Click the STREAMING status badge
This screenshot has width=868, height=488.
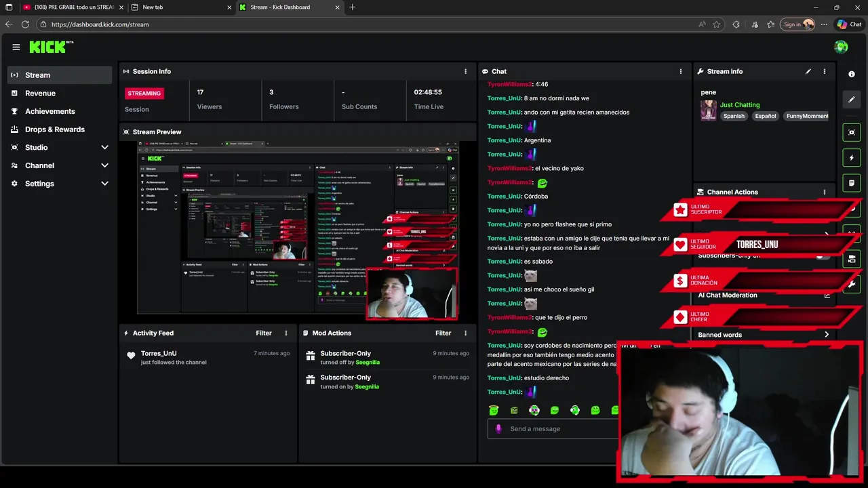click(x=144, y=93)
